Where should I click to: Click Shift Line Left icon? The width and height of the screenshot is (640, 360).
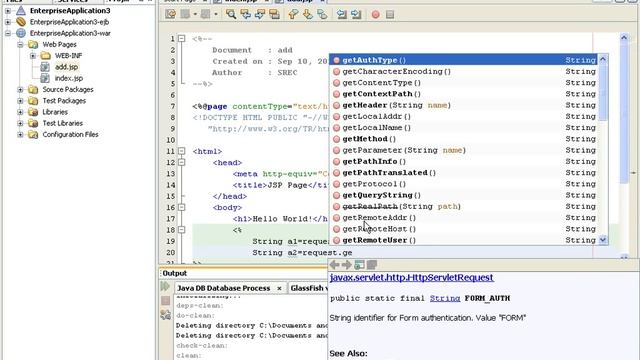[341, 14]
